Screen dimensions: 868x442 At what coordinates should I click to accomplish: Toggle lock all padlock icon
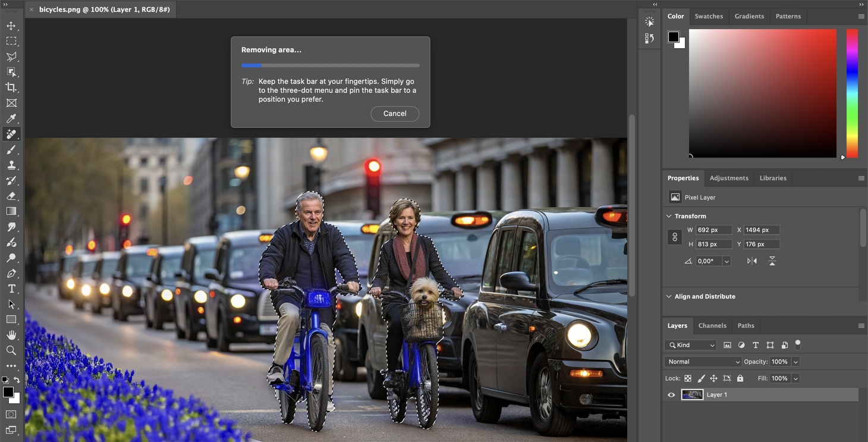740,378
